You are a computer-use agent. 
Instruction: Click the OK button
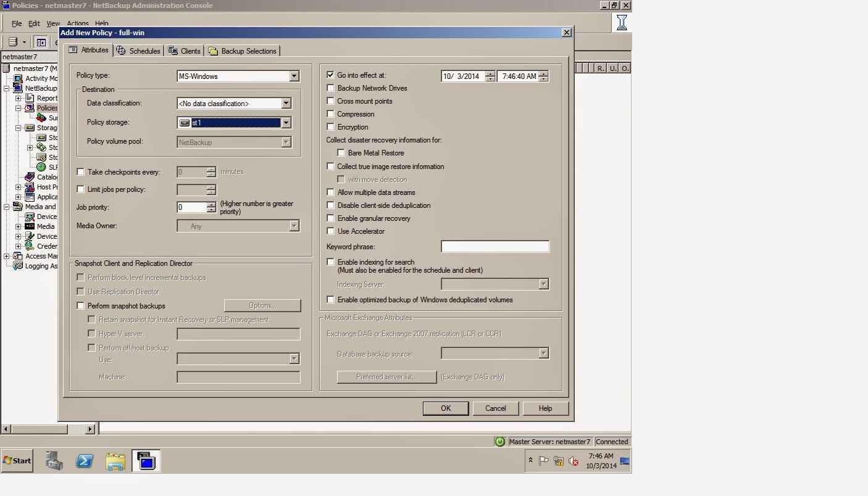point(445,408)
